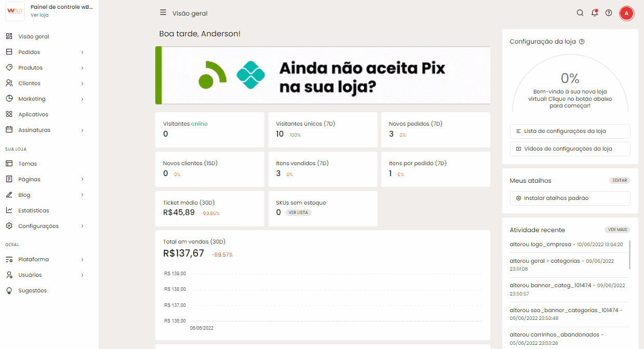This screenshot has height=349, width=644.
Task: Go to Visão geral in sidebar
Action: [34, 36]
